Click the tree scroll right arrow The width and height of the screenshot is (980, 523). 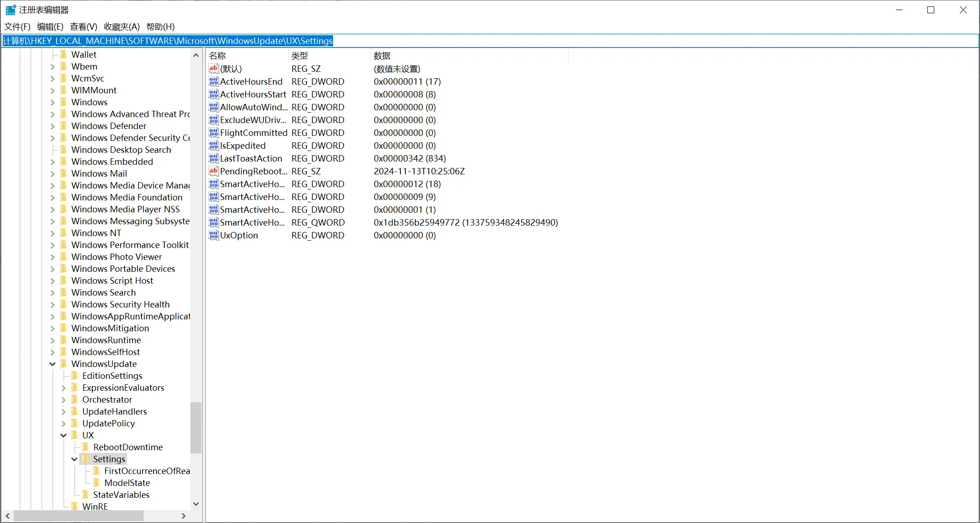(x=183, y=516)
